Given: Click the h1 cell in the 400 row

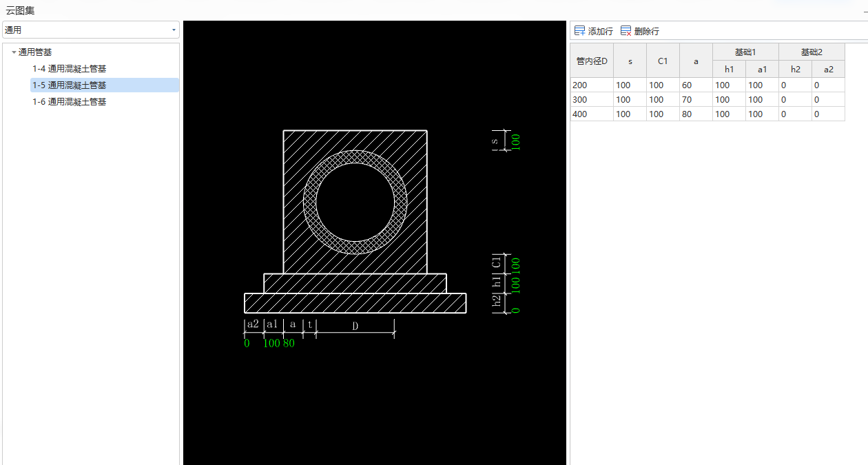Looking at the screenshot, I should (729, 114).
